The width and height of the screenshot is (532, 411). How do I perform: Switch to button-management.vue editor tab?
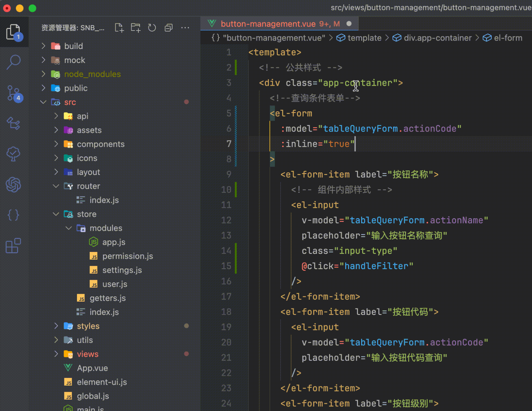click(x=280, y=24)
